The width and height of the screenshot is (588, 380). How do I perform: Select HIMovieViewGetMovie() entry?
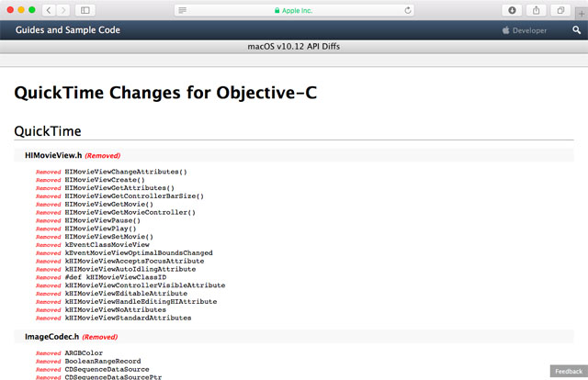coord(108,205)
